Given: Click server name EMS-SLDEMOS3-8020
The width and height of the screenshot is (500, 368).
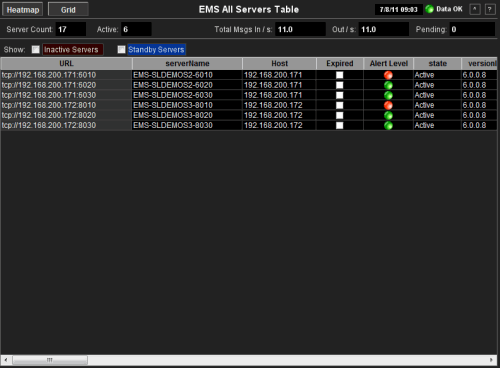Looking at the screenshot, I should pyautogui.click(x=187, y=115).
